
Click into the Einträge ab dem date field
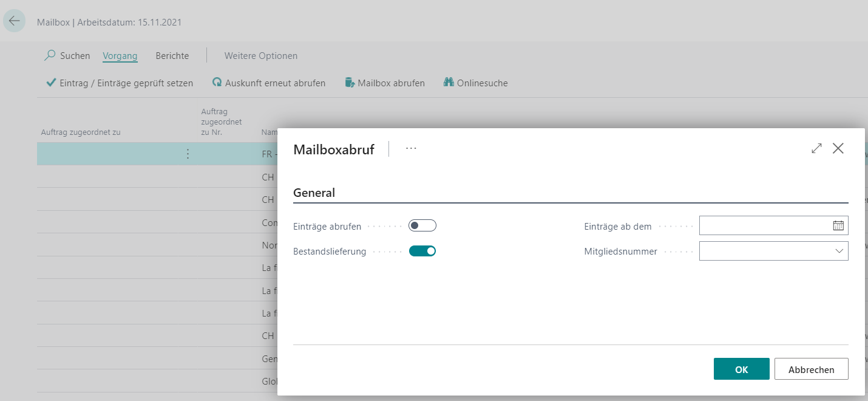(765, 225)
